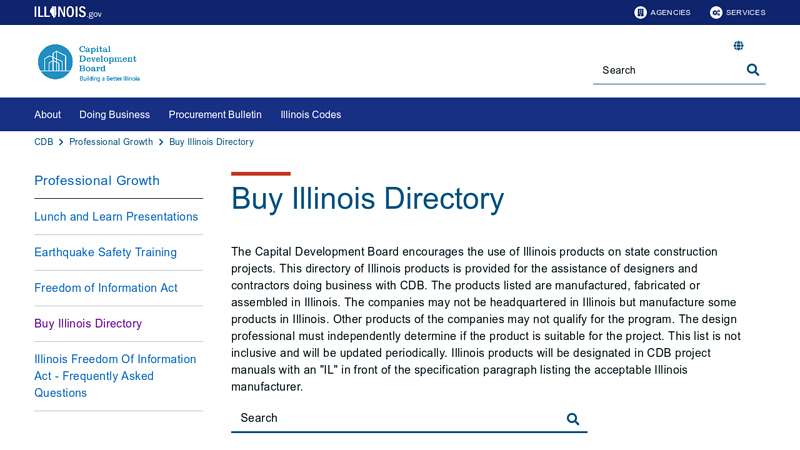Open Freedom of Information Act link

point(106,288)
